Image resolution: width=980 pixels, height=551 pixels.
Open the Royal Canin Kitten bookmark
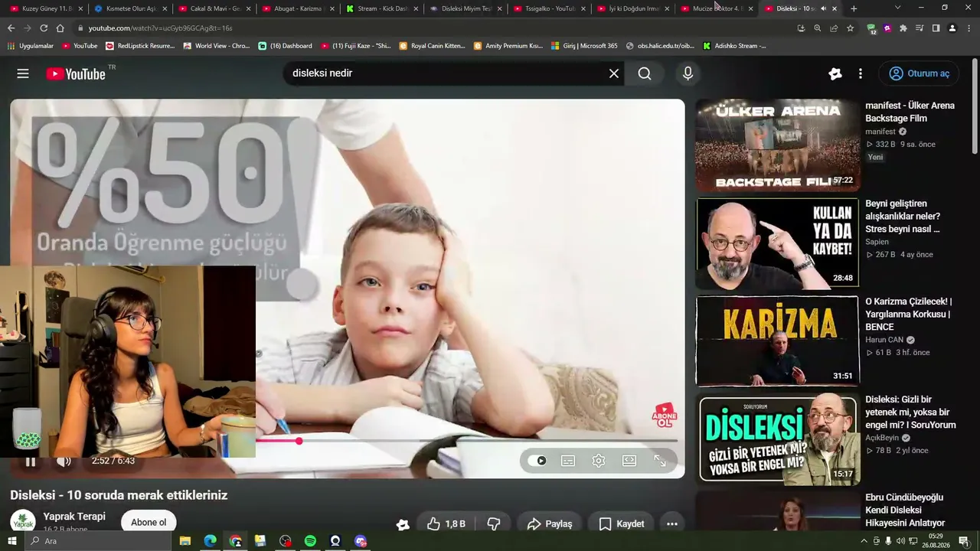(x=433, y=46)
